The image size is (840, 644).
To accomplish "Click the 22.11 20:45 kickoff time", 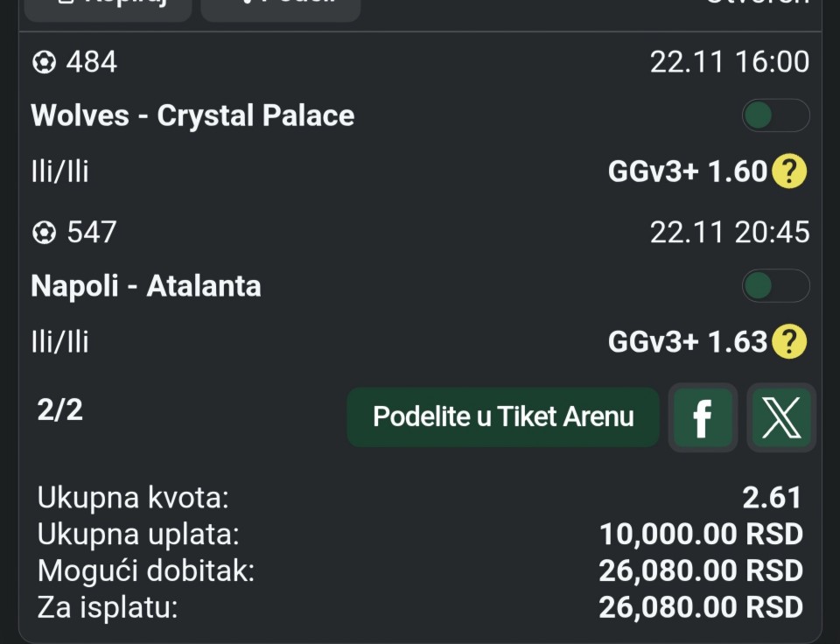I will 729,232.
